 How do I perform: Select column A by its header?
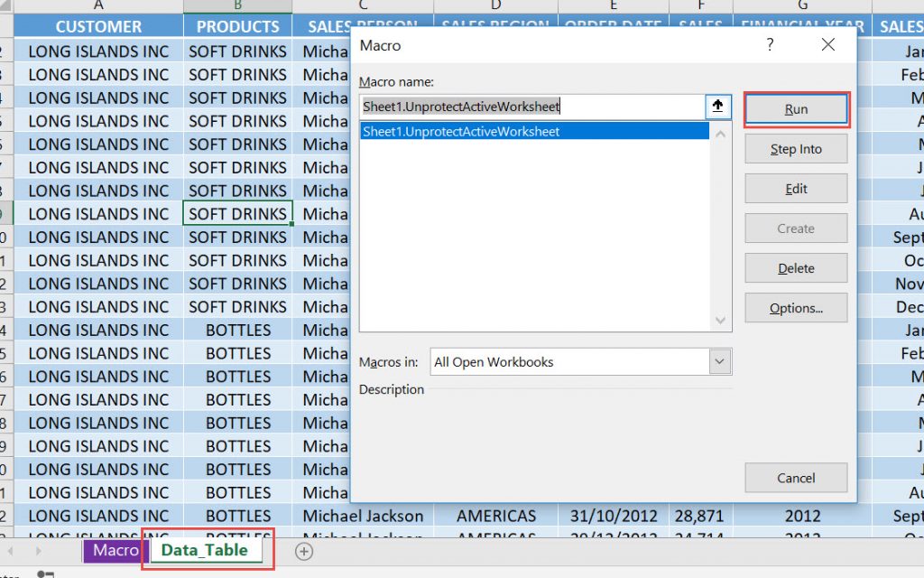[x=97, y=6]
